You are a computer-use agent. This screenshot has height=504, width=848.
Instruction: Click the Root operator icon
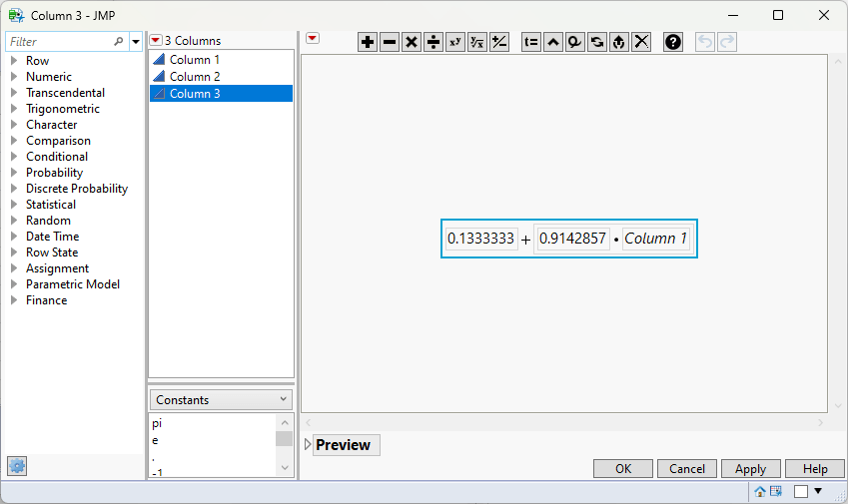pos(477,42)
